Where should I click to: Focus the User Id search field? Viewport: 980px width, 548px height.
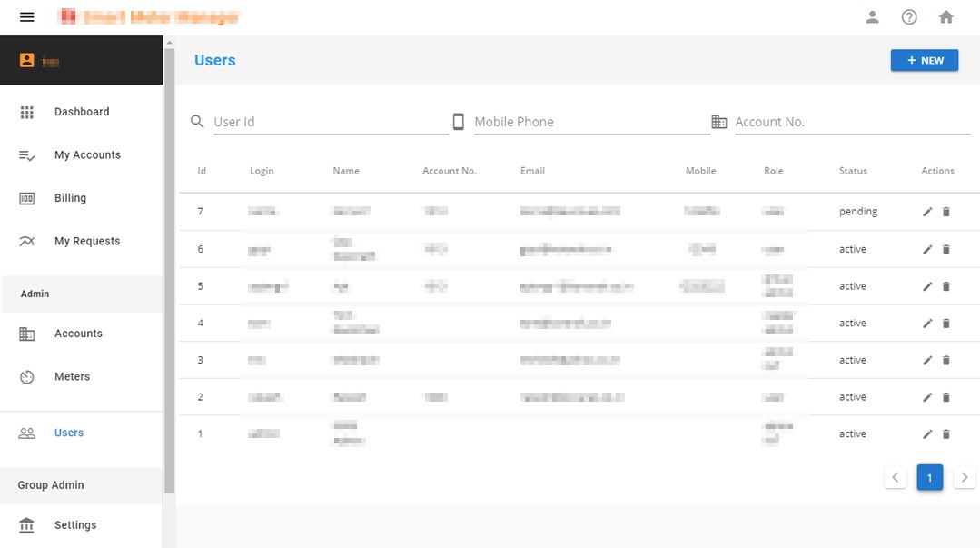[x=331, y=122]
